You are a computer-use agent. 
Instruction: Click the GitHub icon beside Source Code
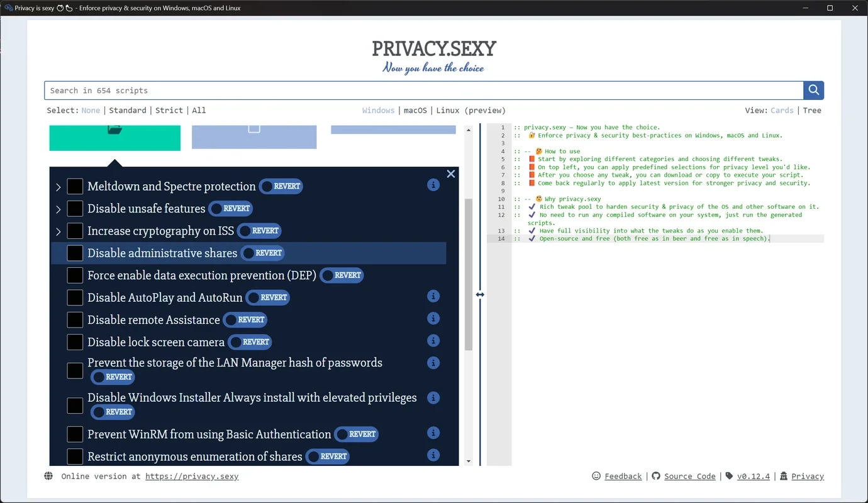(656, 476)
